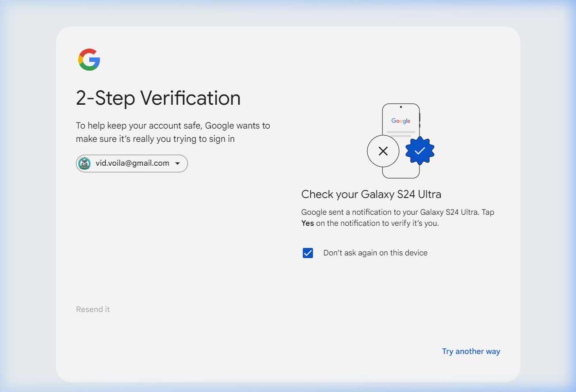576x392 pixels.
Task: Open the vid.voila@gmail.com account chip
Action: [x=132, y=164]
